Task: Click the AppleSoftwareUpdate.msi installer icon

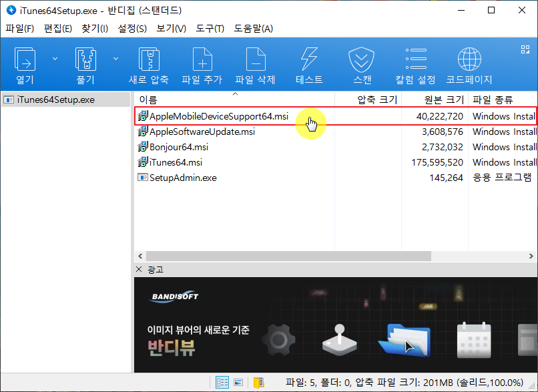Action: (x=143, y=132)
